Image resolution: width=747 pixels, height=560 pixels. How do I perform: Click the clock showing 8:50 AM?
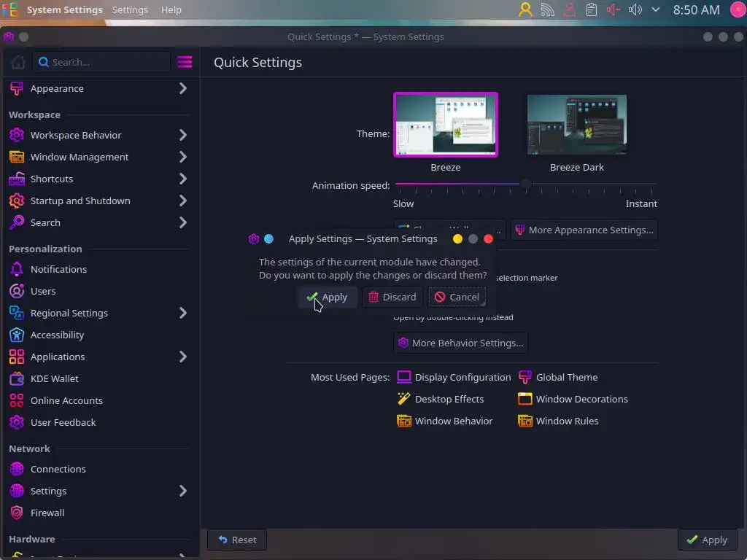point(696,9)
